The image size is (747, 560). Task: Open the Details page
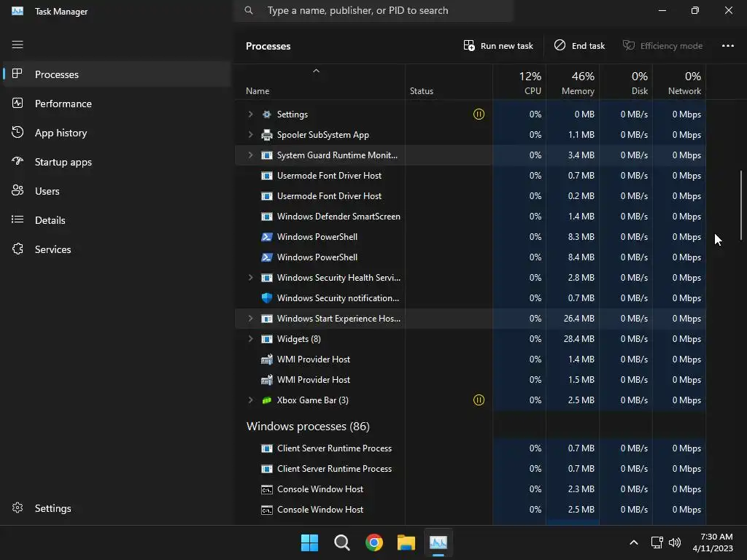[117, 220]
